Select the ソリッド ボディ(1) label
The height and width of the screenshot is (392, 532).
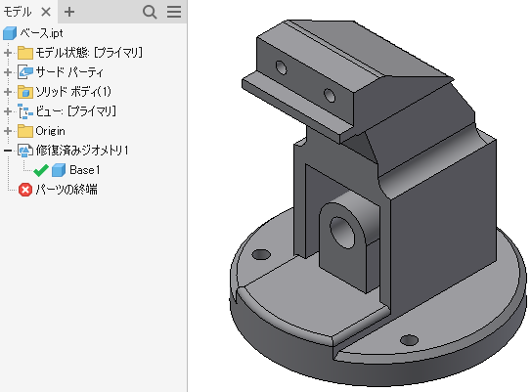[73, 92]
